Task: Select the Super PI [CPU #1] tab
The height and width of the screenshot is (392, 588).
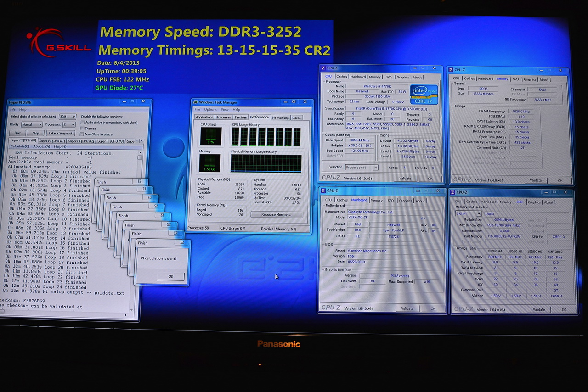Action: tap(51, 141)
